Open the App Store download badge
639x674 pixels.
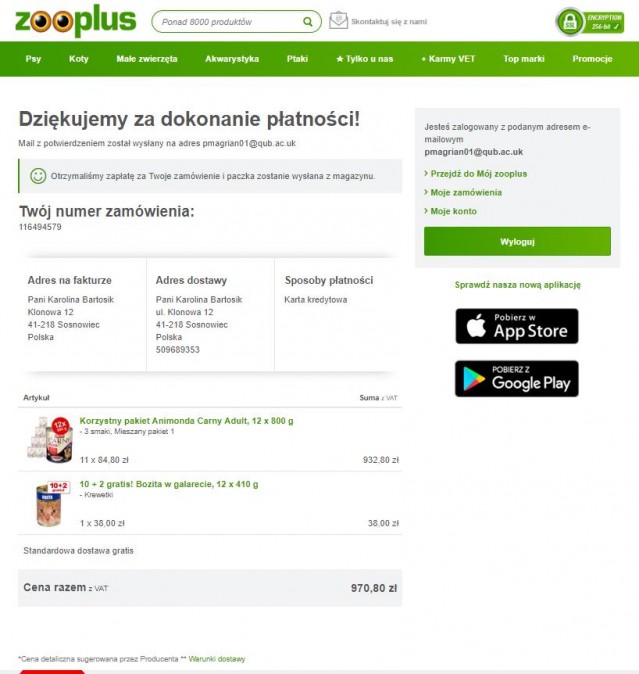tap(517, 326)
